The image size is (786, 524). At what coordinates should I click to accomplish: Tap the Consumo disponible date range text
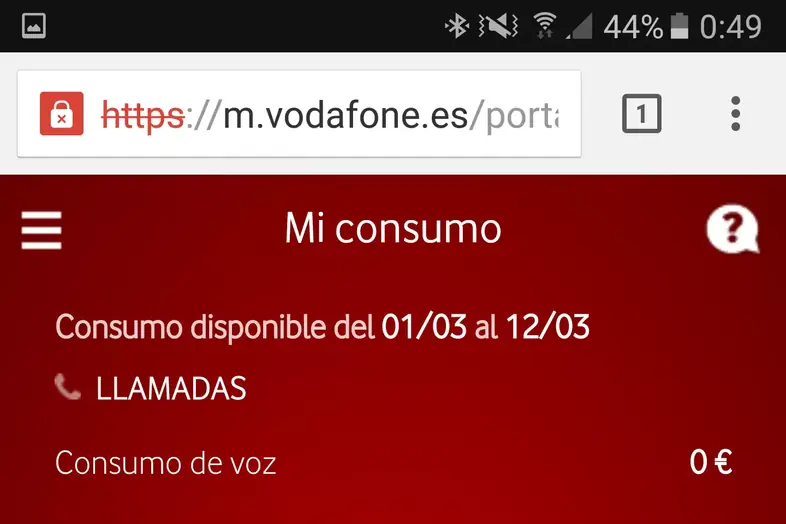(x=322, y=327)
